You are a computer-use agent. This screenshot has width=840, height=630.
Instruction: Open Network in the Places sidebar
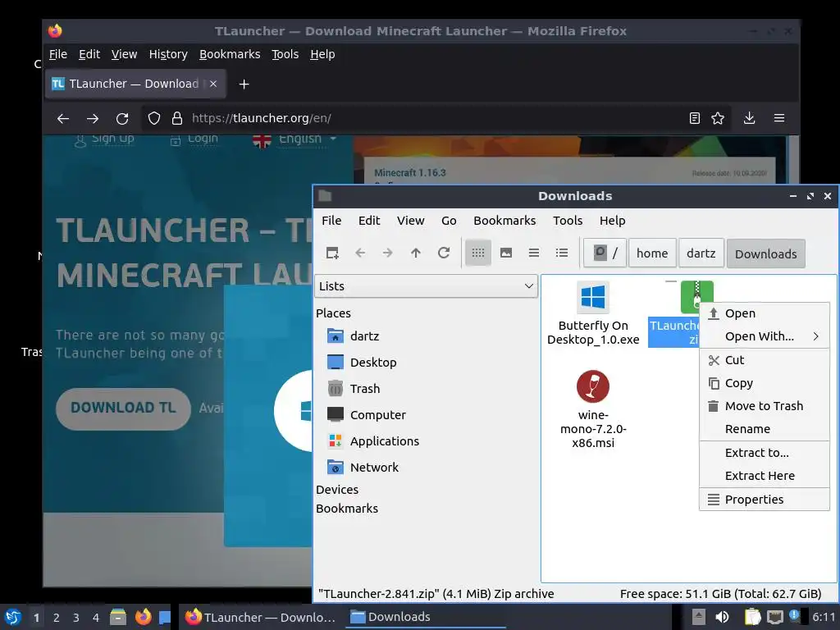coord(374,467)
